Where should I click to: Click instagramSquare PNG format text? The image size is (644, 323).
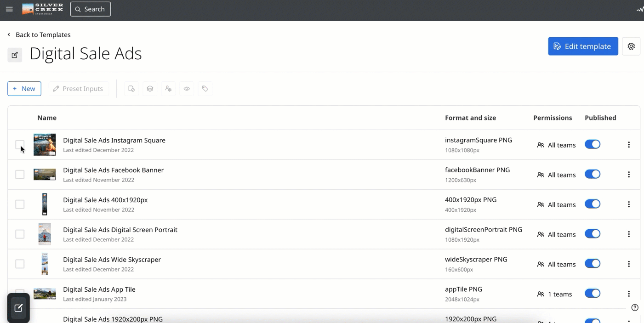479,140
